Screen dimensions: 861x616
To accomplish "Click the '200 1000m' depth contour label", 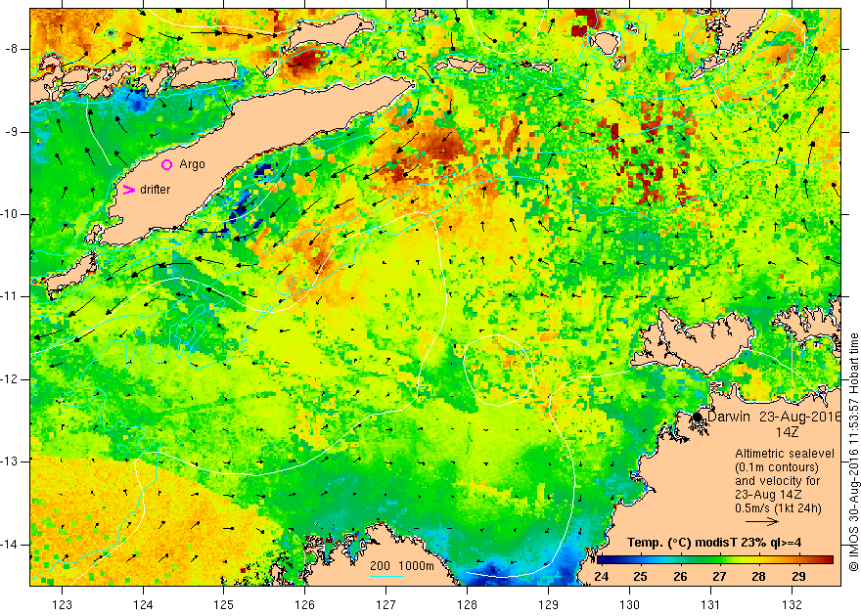I will 402,566.
